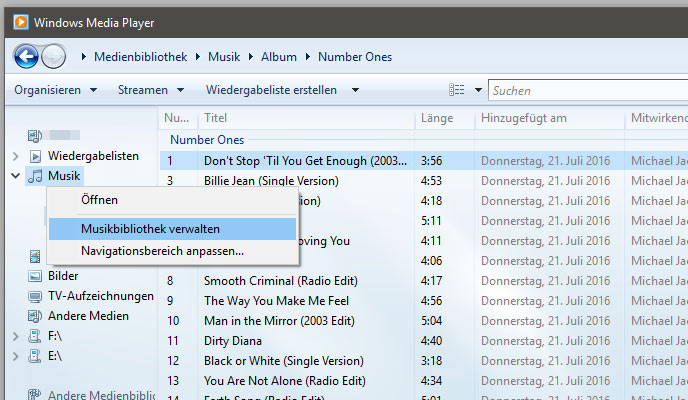Expand the E:\ drive node
The image size is (688, 400).
click(x=16, y=356)
